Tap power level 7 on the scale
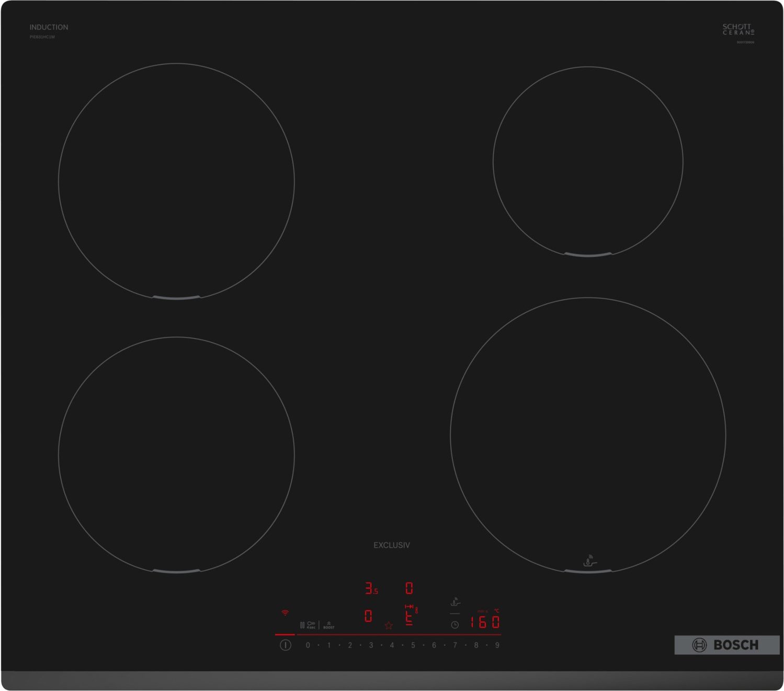784x691 pixels. [x=455, y=645]
